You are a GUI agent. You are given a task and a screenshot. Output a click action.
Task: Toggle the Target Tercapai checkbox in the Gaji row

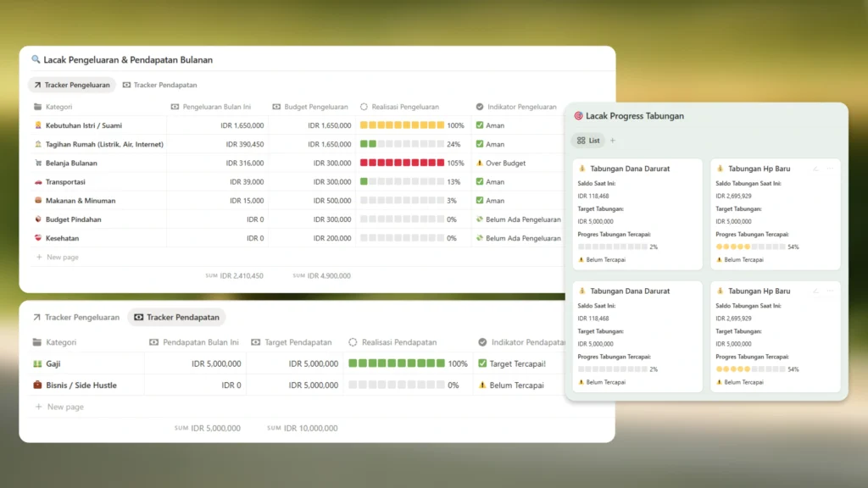click(482, 363)
